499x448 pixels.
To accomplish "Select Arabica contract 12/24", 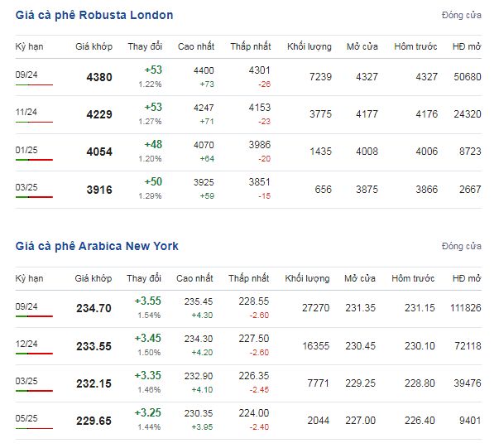I will [x=26, y=344].
